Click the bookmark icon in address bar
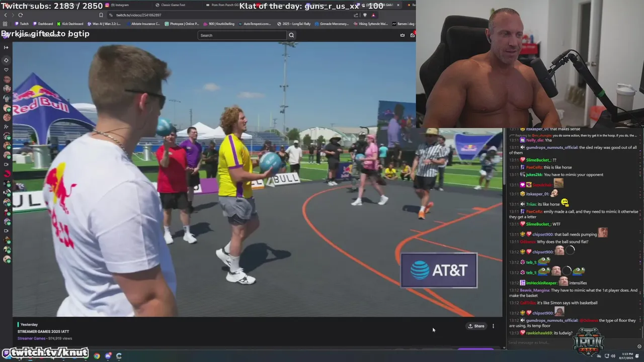Image resolution: width=644 pixels, height=362 pixels. tap(101, 15)
